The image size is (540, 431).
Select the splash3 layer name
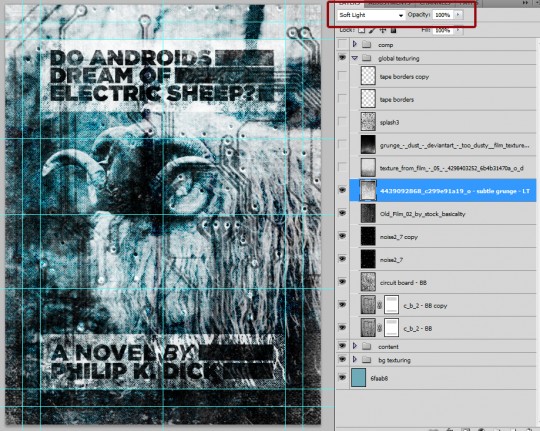[390, 122]
